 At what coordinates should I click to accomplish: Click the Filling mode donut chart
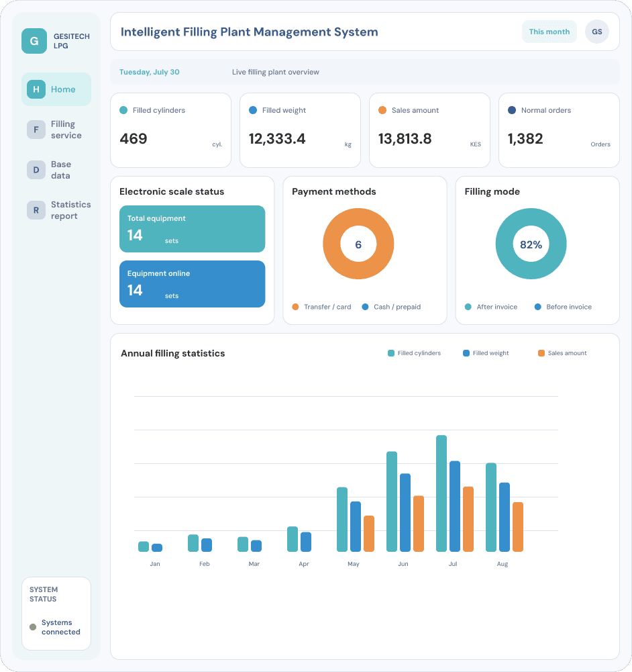(x=531, y=244)
